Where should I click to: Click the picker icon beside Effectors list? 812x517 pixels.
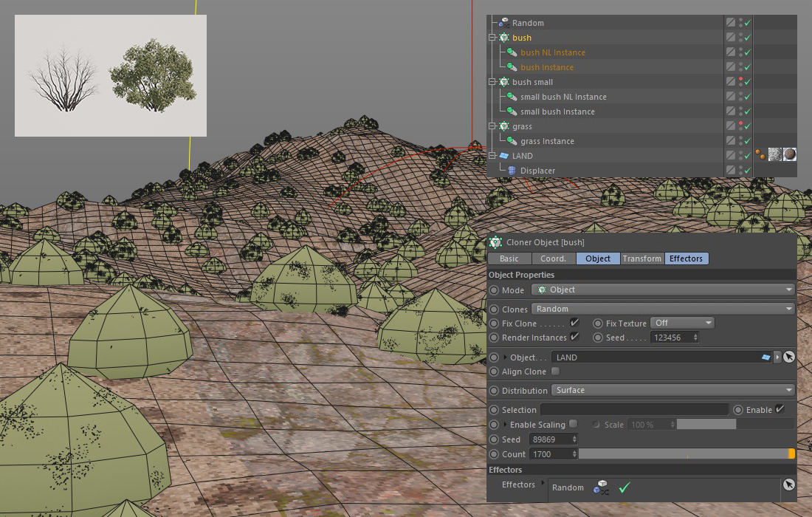(788, 485)
